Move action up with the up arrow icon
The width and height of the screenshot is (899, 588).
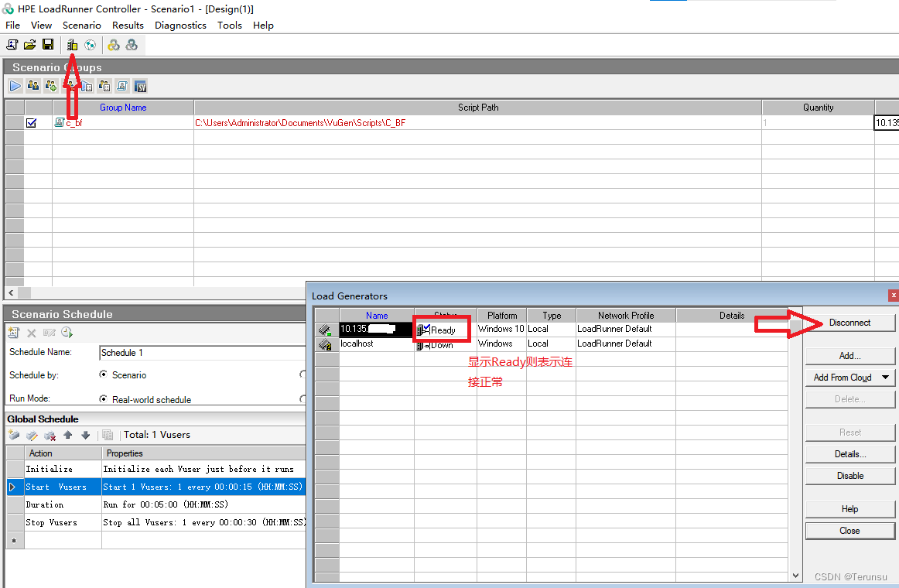pyautogui.click(x=67, y=435)
